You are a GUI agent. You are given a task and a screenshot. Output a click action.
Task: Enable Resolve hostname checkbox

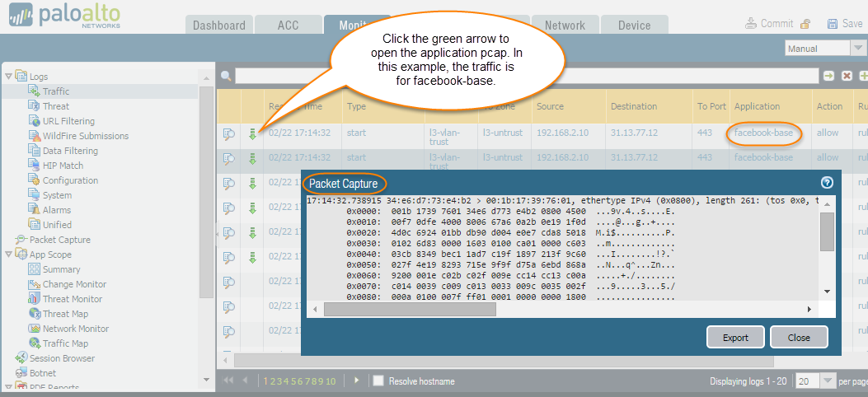(378, 381)
